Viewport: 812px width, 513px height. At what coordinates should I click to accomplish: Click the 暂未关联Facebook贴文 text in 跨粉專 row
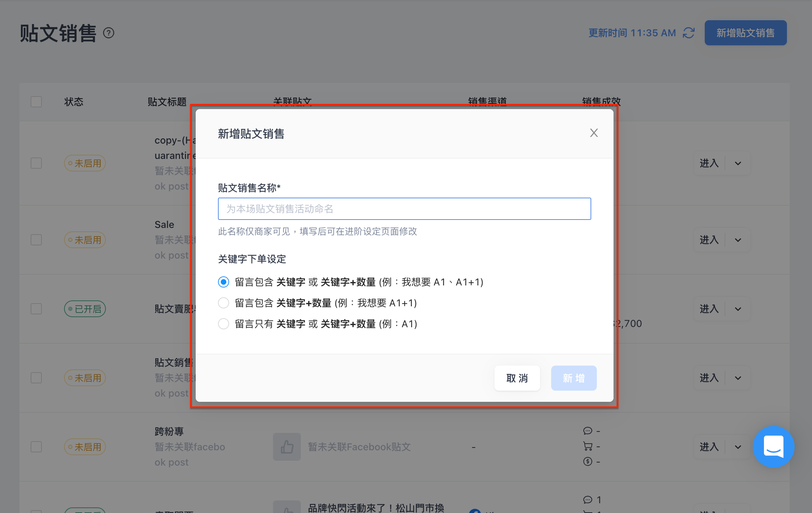pyautogui.click(x=359, y=447)
